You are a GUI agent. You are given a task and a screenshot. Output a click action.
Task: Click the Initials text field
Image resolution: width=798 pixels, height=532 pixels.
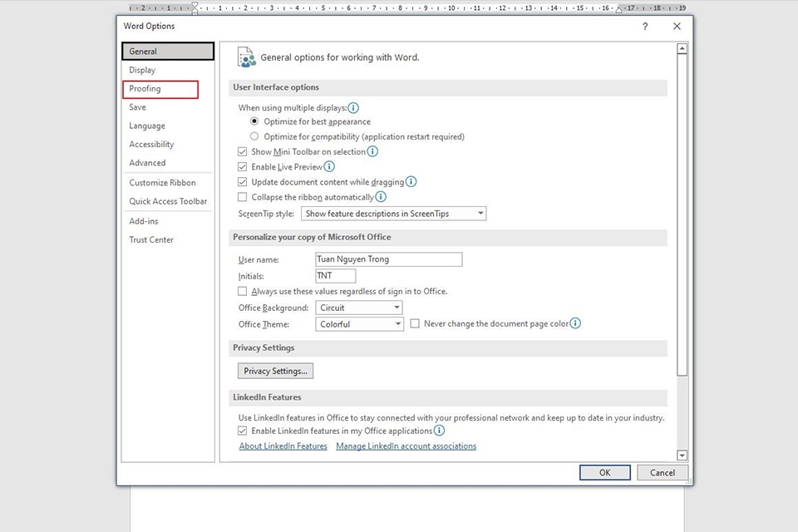(335, 276)
